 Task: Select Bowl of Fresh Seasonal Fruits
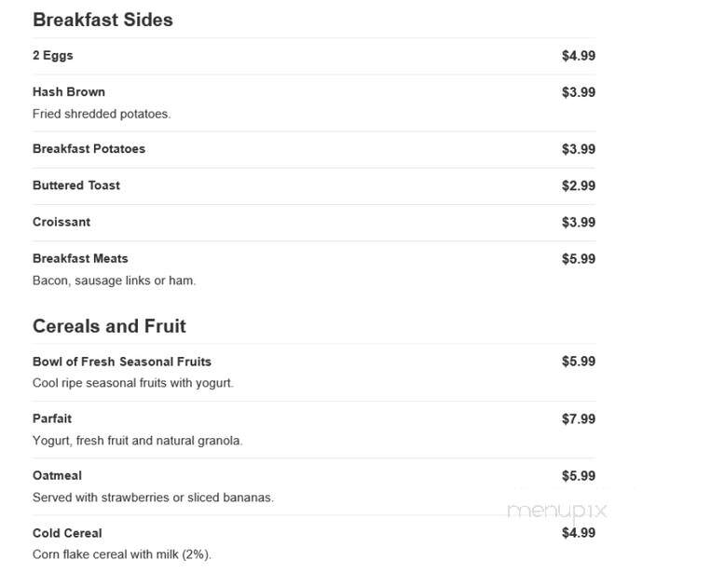tap(122, 362)
